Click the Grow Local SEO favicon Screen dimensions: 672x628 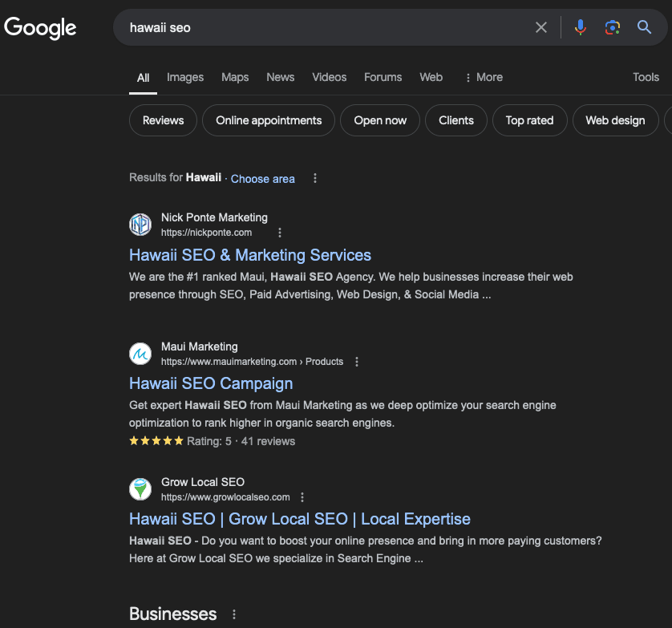tap(140, 489)
